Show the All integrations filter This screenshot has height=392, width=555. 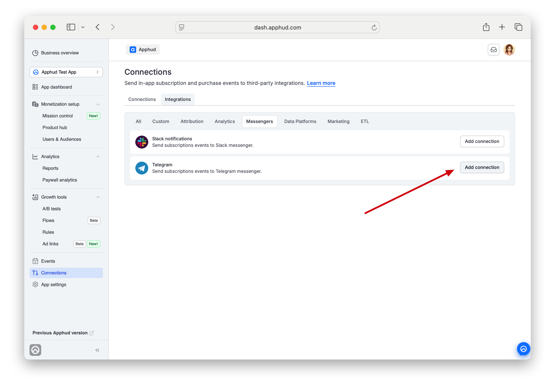click(138, 121)
